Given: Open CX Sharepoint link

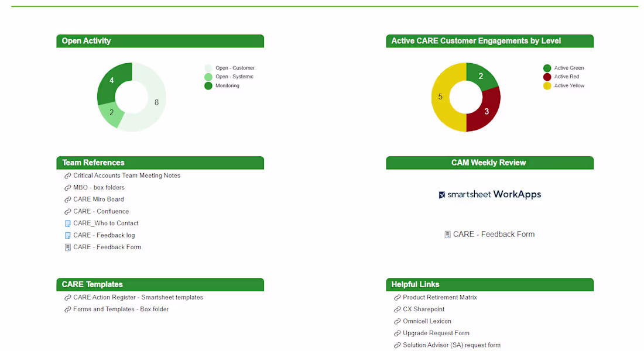Looking at the screenshot, I should click(423, 309).
